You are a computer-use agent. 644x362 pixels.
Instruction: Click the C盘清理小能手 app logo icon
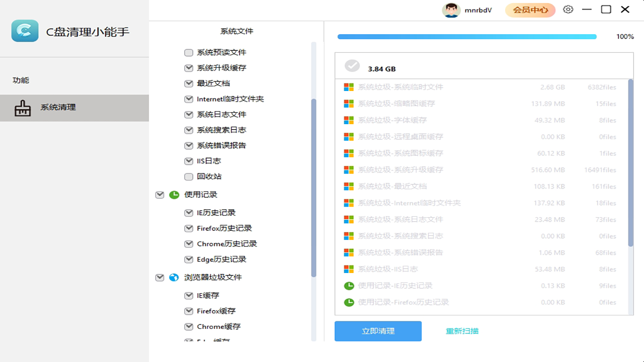point(25,31)
